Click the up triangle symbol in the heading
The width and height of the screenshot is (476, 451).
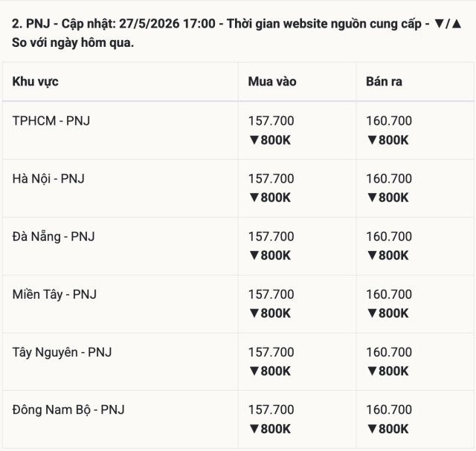pos(456,24)
